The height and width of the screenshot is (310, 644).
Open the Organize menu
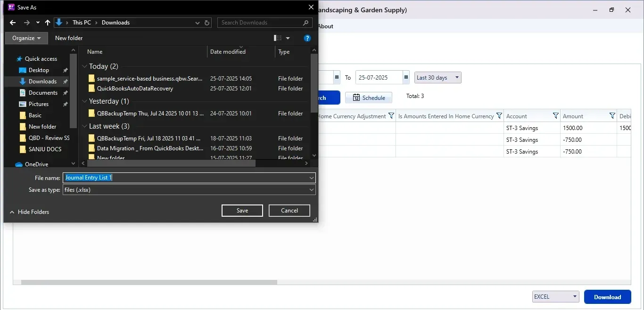pos(26,38)
